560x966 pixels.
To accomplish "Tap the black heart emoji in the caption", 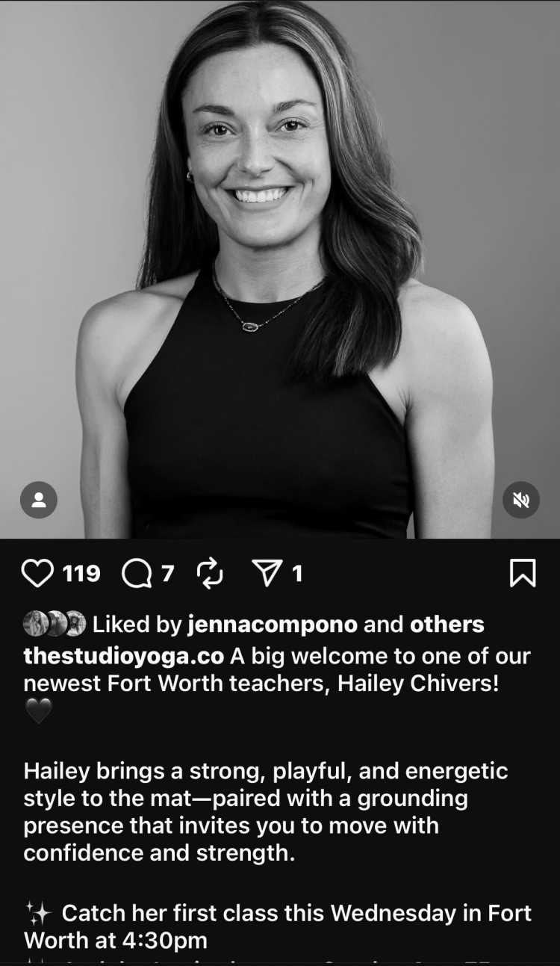I will coord(38,710).
